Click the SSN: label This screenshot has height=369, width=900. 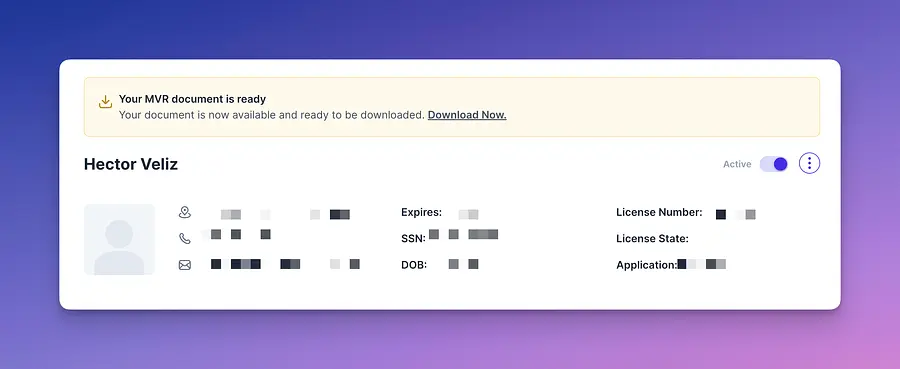click(413, 238)
